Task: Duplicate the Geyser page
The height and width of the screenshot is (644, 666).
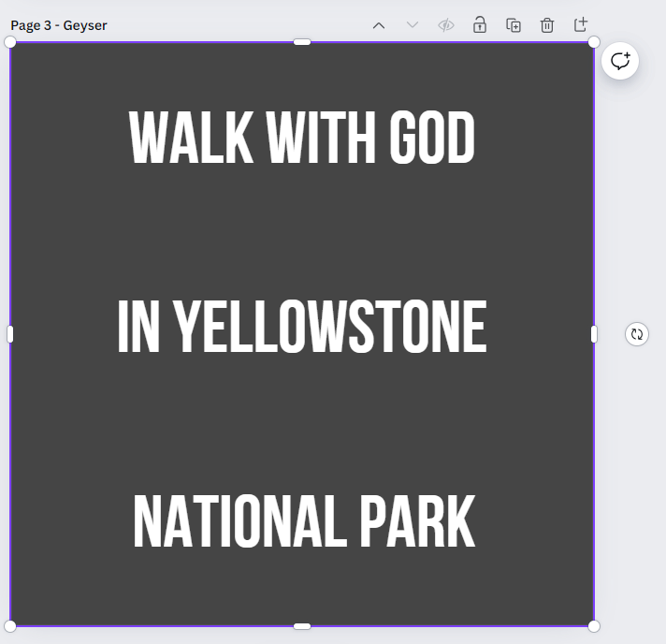Action: [x=514, y=25]
